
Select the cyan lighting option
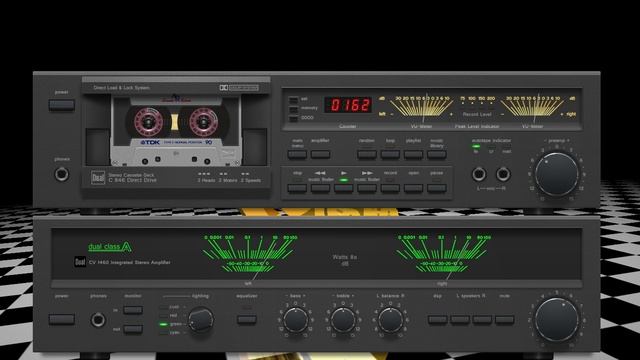[164, 333]
